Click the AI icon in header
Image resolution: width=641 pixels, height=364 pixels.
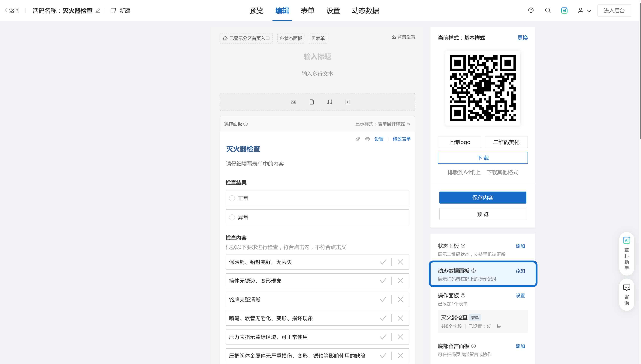coord(564,10)
